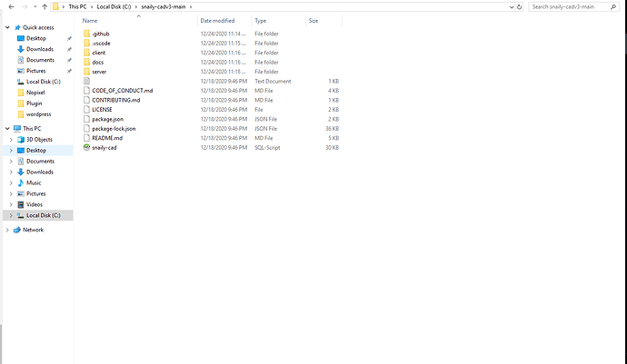Select the docs folder icon
Screen dimensions: 627x364
[86, 63]
